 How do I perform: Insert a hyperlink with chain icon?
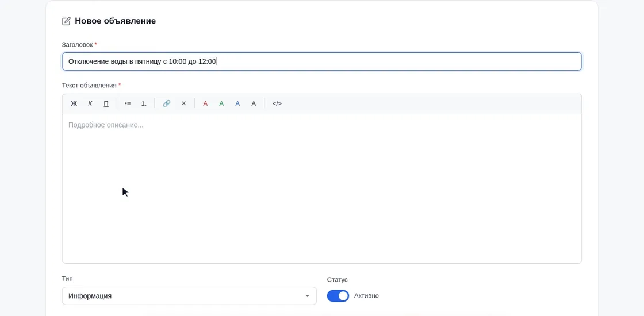[166, 103]
